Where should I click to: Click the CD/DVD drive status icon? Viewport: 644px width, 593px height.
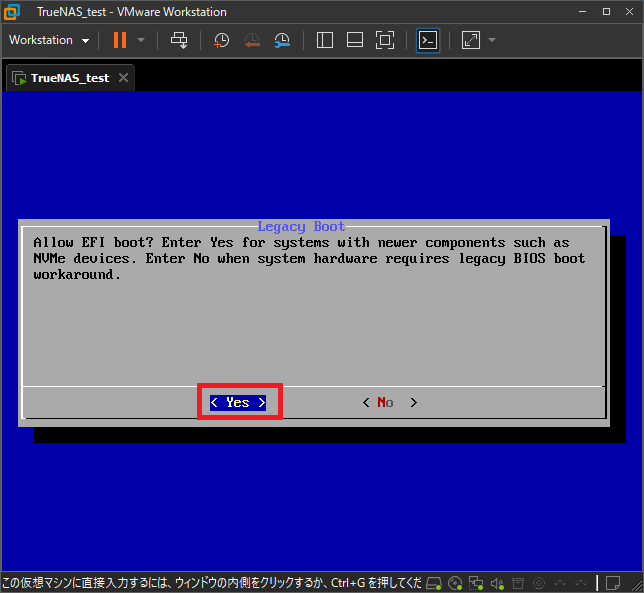tap(455, 583)
